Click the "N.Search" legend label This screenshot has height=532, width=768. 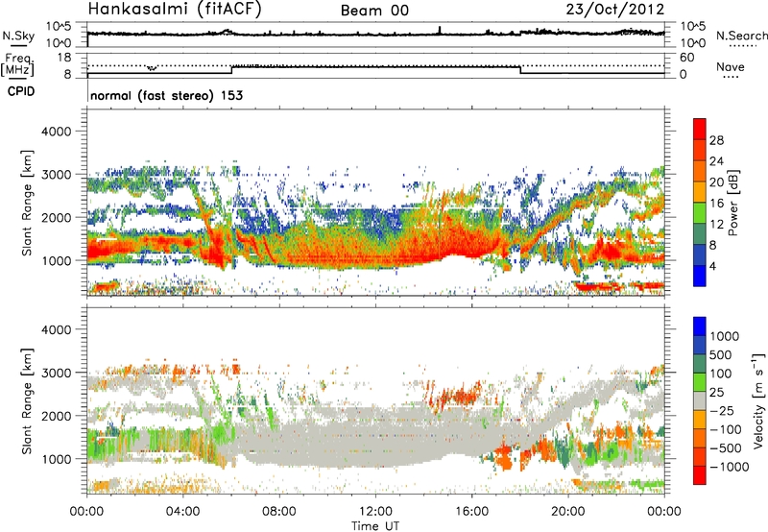tap(741, 36)
